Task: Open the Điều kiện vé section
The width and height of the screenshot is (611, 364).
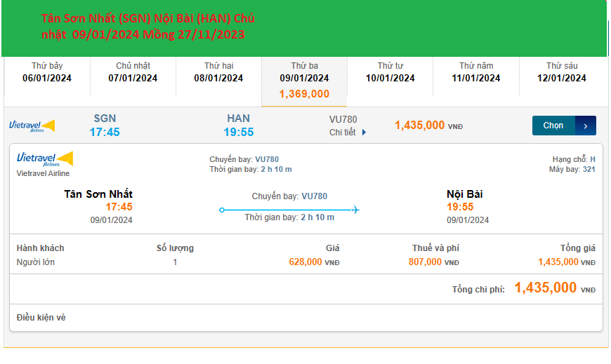Action: click(x=41, y=318)
